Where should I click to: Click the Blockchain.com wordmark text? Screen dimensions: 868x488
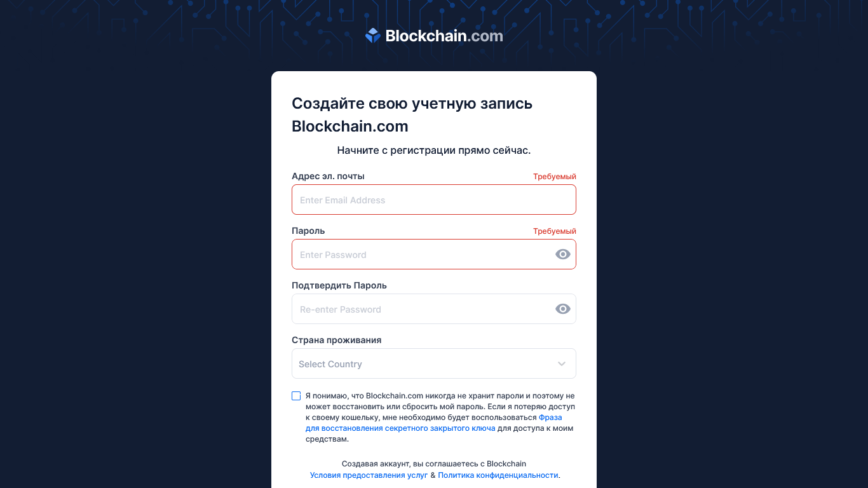point(444,36)
